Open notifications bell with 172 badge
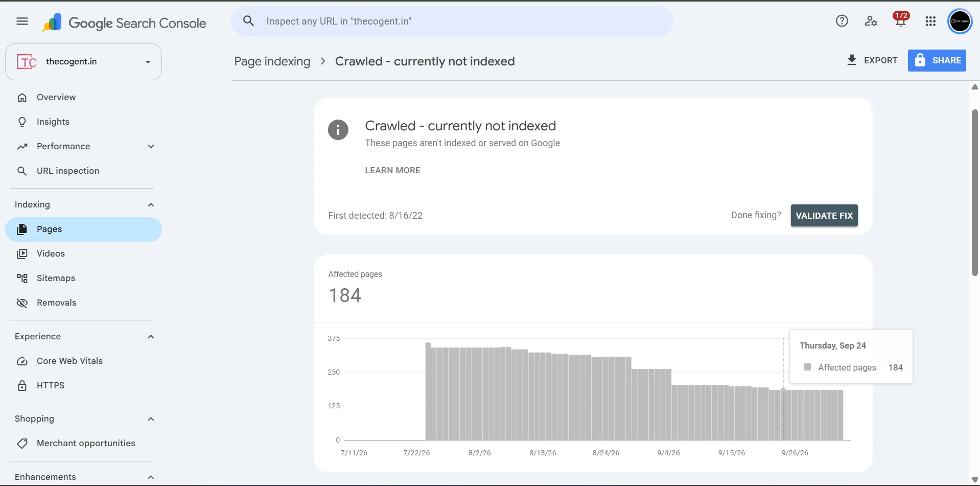Viewport: 980px width, 486px height. [x=900, y=19]
